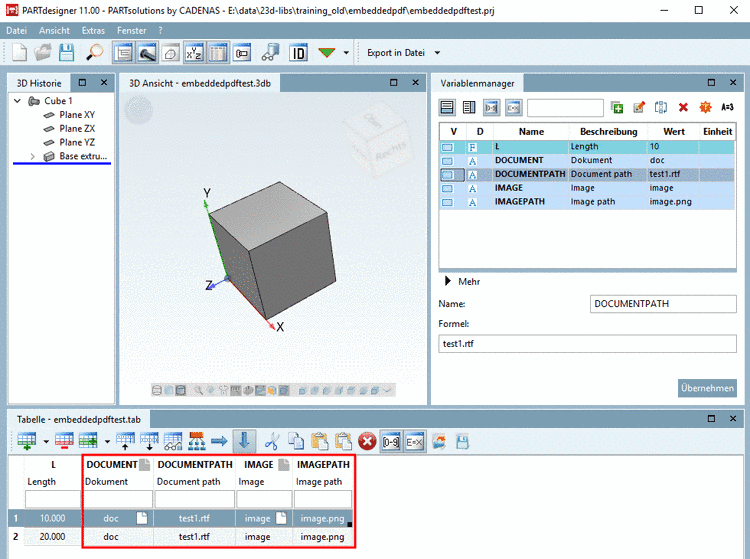The height and width of the screenshot is (559, 750).
Task: Select Plane YZ in history tree
Action: click(x=77, y=142)
